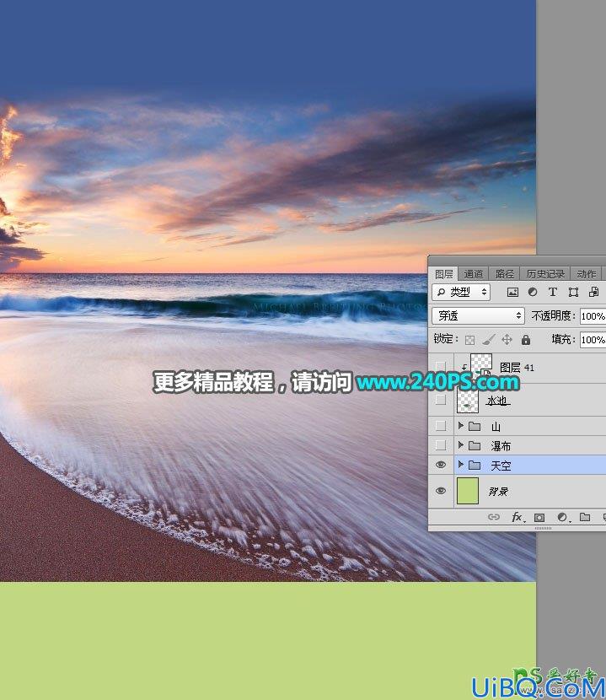Screen dimensions: 606x700
Task: Show the 水池 layer
Action: point(441,400)
